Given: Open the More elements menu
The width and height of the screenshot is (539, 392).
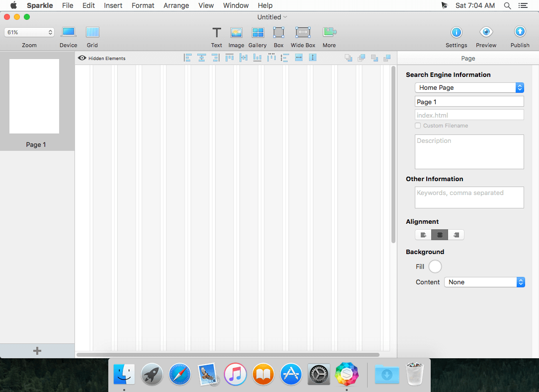Looking at the screenshot, I should pyautogui.click(x=329, y=33).
